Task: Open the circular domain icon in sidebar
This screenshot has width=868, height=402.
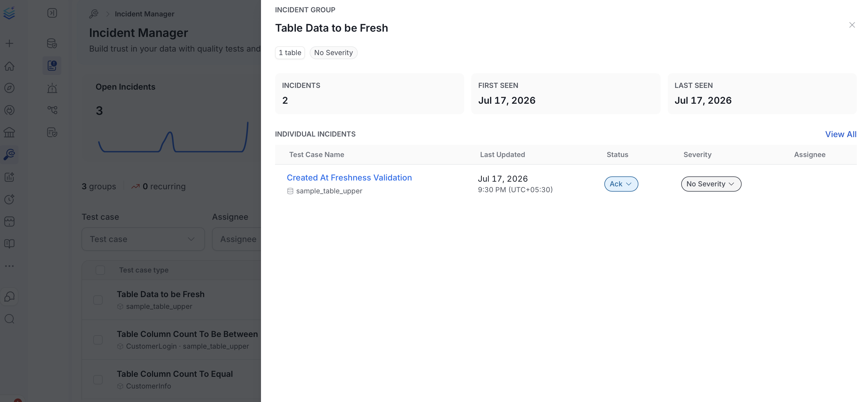Action: pyautogui.click(x=9, y=110)
